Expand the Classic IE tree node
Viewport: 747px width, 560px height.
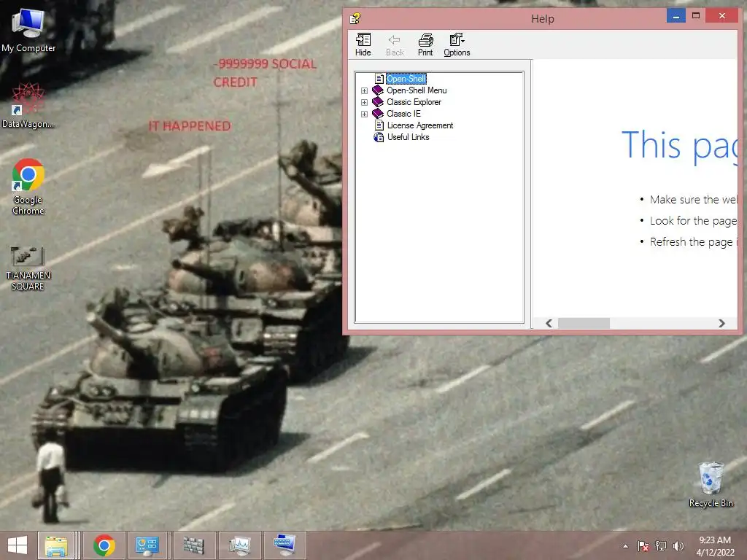365,114
